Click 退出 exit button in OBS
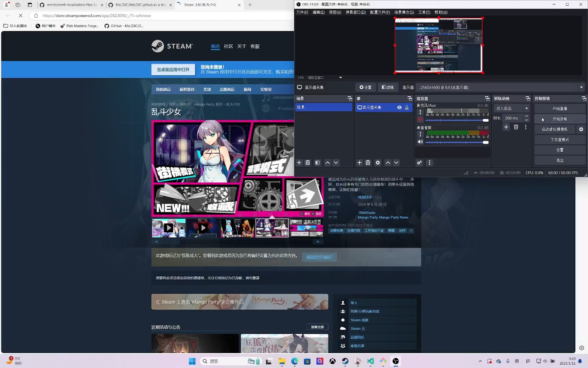 pyautogui.click(x=560, y=160)
